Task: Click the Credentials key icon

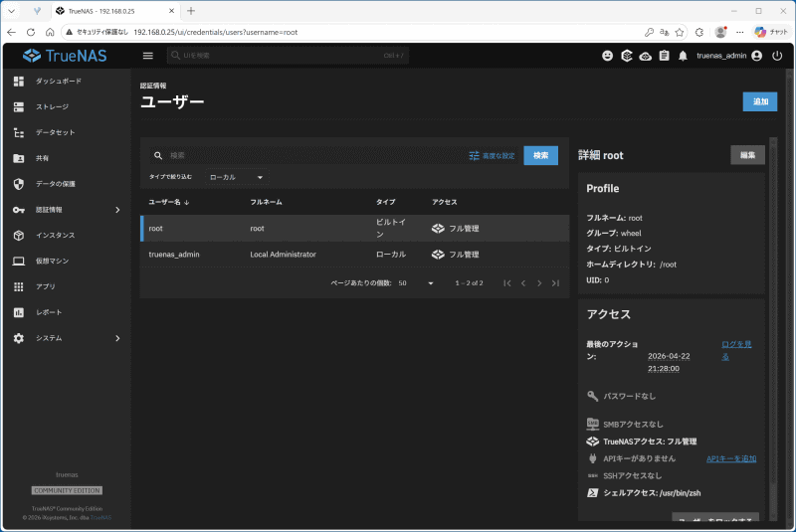Action: tap(19, 210)
